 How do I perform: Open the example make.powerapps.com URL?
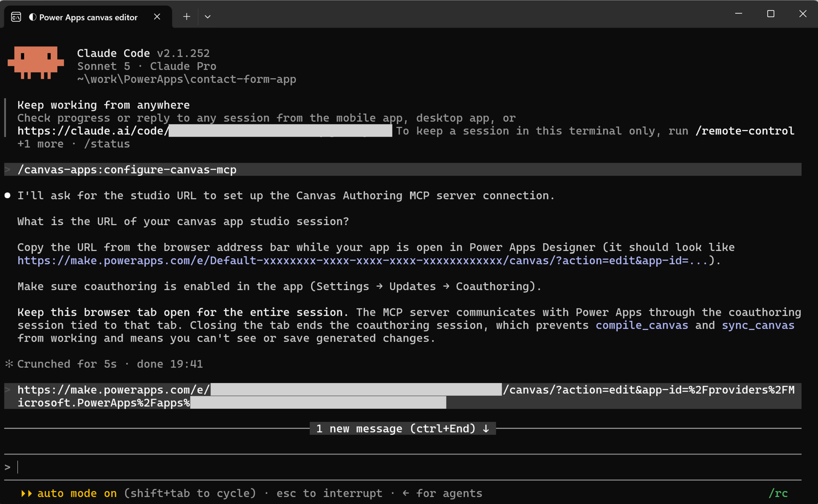363,260
